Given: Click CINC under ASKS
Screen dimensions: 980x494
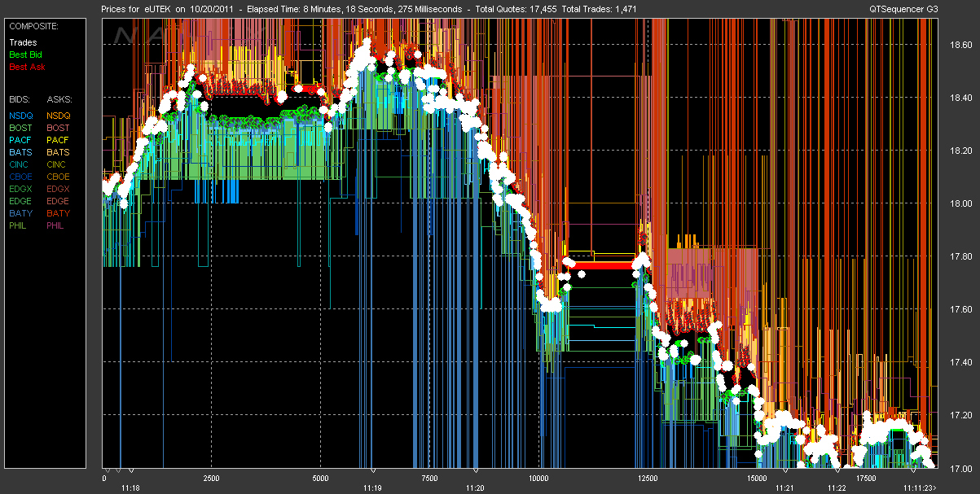Looking at the screenshot, I should click(x=58, y=164).
